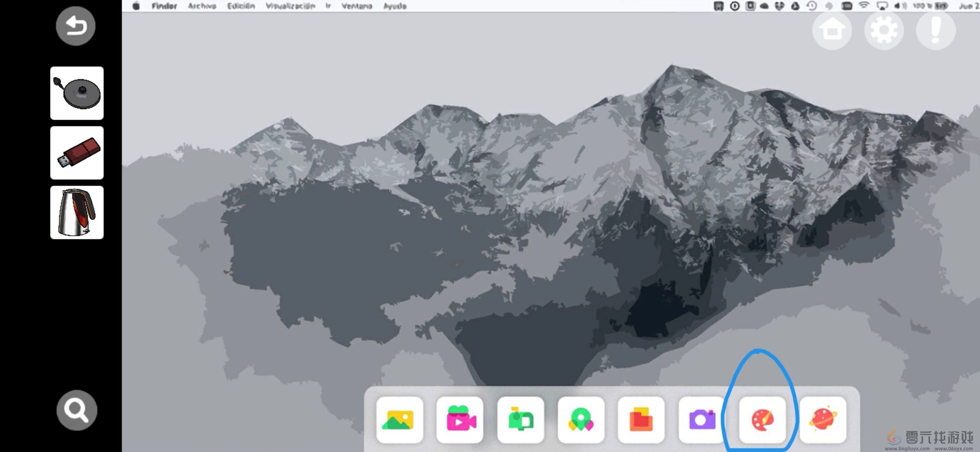This screenshot has width=980, height=452.
Task: Launch the pink video camera app
Action: (x=460, y=420)
